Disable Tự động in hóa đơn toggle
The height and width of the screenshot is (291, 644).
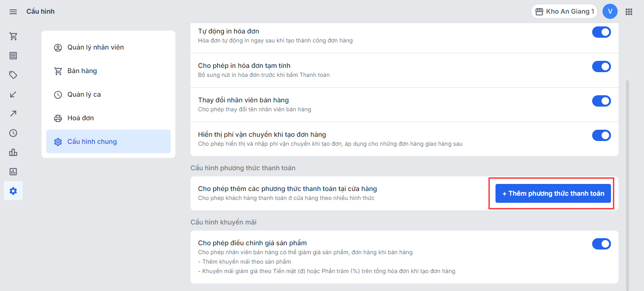coord(602,32)
